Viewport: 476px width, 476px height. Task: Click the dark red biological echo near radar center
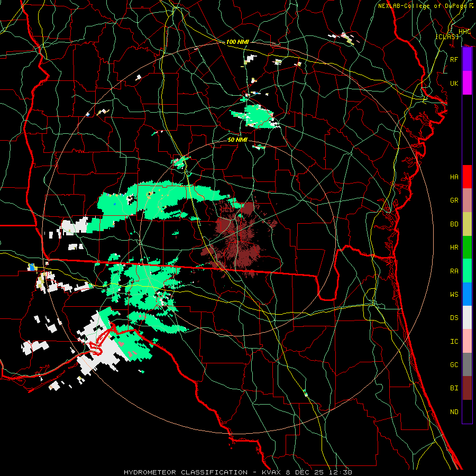[239, 240]
